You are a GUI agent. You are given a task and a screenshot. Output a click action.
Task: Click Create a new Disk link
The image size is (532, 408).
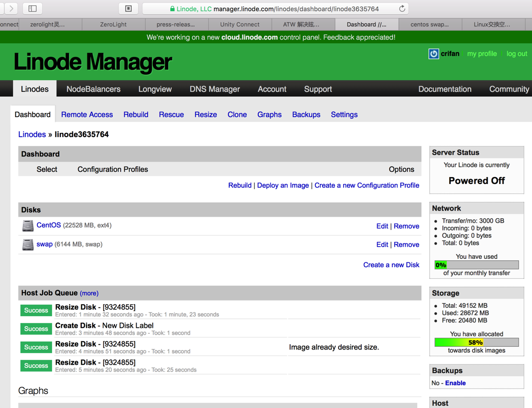pos(391,265)
